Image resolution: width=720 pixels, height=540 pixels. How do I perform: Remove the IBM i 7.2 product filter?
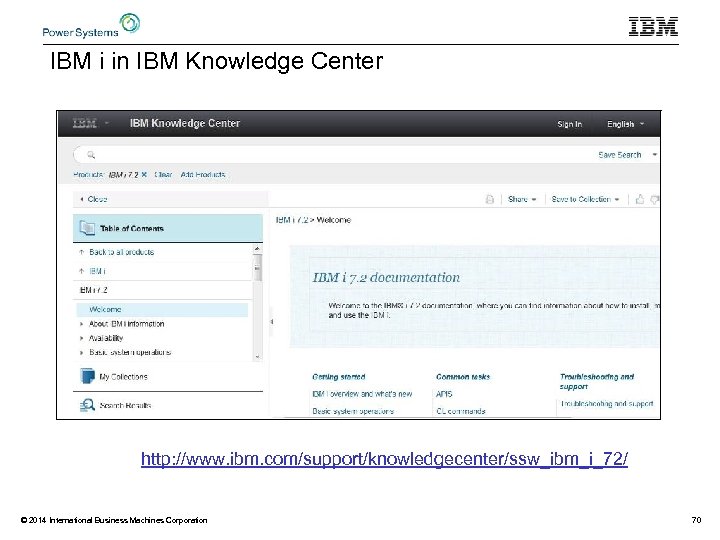point(144,174)
